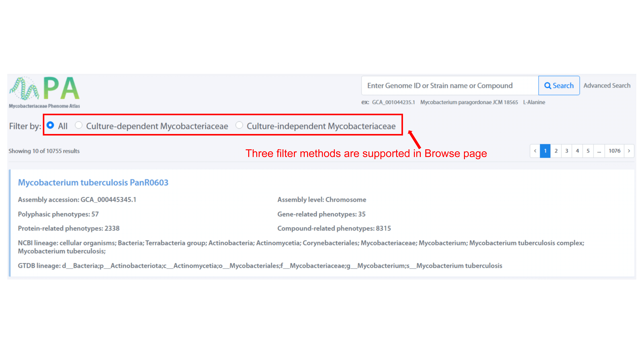Jump to last page 1076

614,151
